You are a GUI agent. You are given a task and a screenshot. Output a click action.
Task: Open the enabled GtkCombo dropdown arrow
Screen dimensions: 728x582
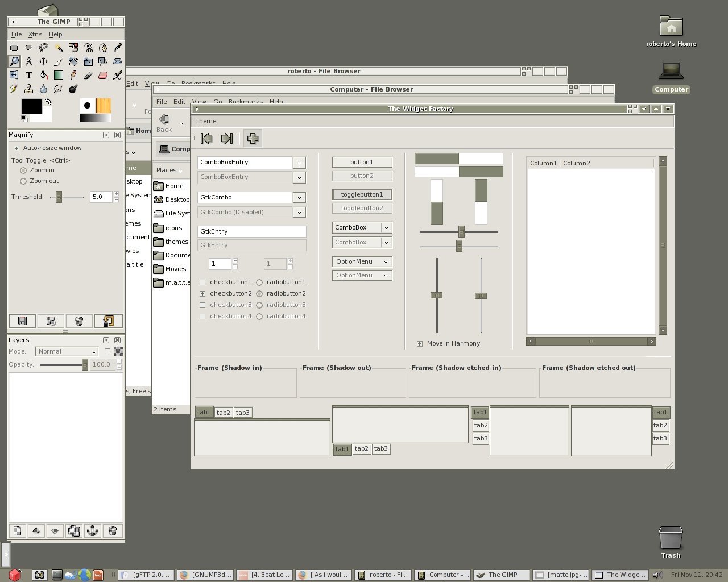[x=299, y=197]
